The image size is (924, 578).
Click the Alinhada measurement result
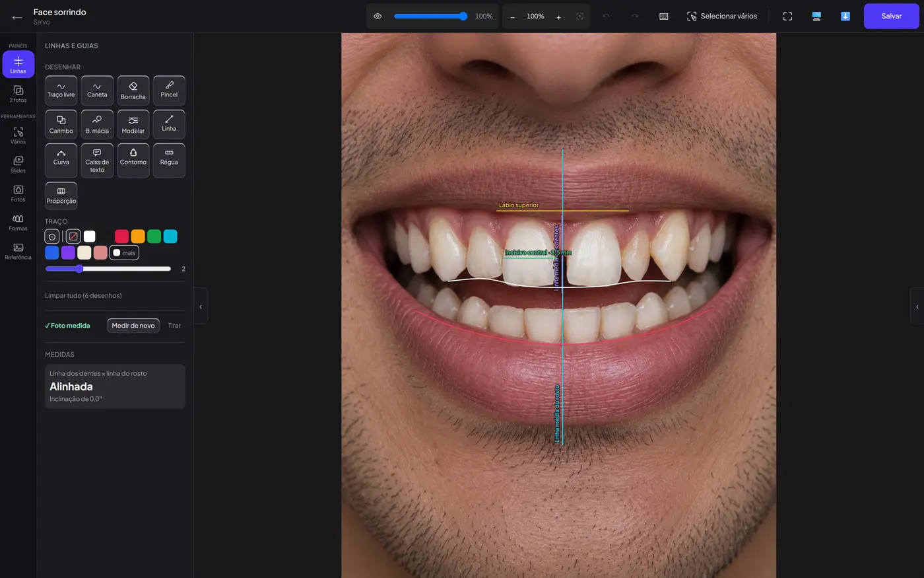coord(71,386)
